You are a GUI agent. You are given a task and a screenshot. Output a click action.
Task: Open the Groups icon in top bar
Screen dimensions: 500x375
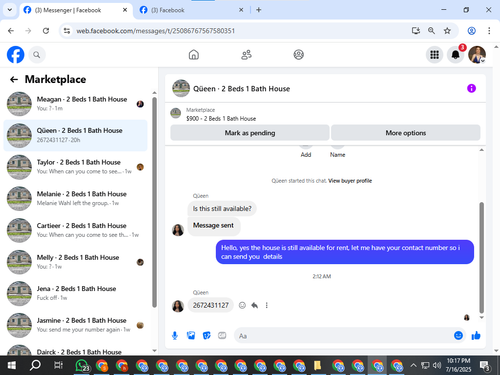point(299,55)
